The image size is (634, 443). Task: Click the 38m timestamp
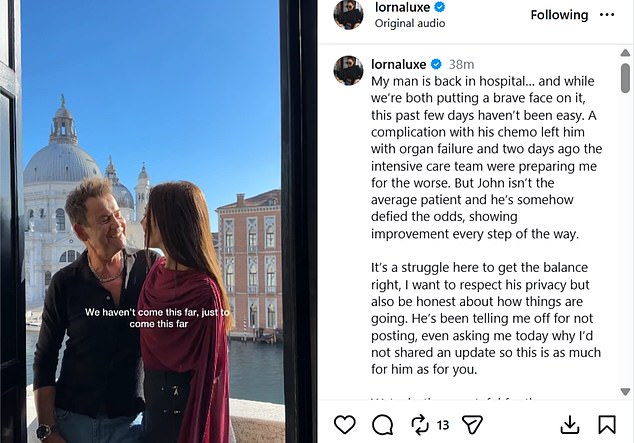(x=462, y=64)
